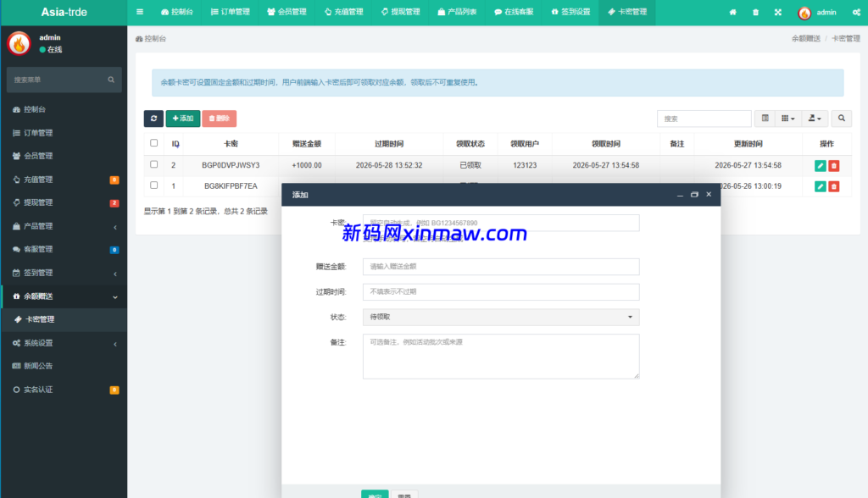
Task: Minimize the 添加 dialog
Action: pyautogui.click(x=680, y=195)
